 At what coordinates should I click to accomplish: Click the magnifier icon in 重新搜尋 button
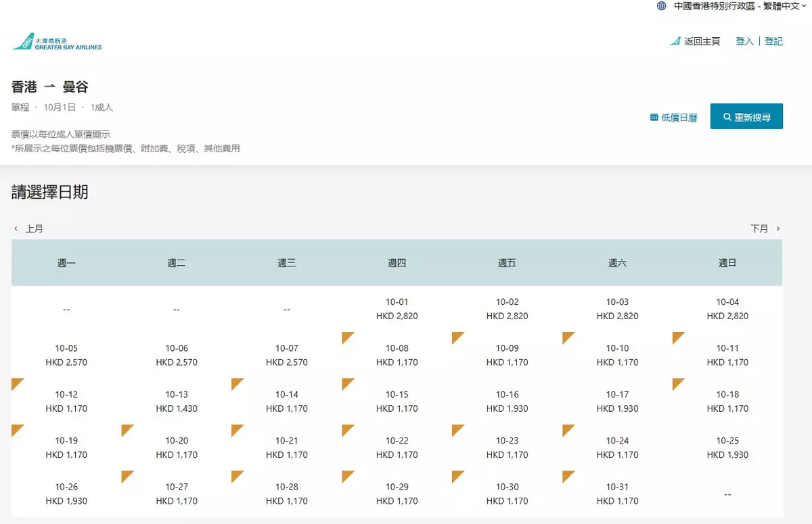point(727,117)
